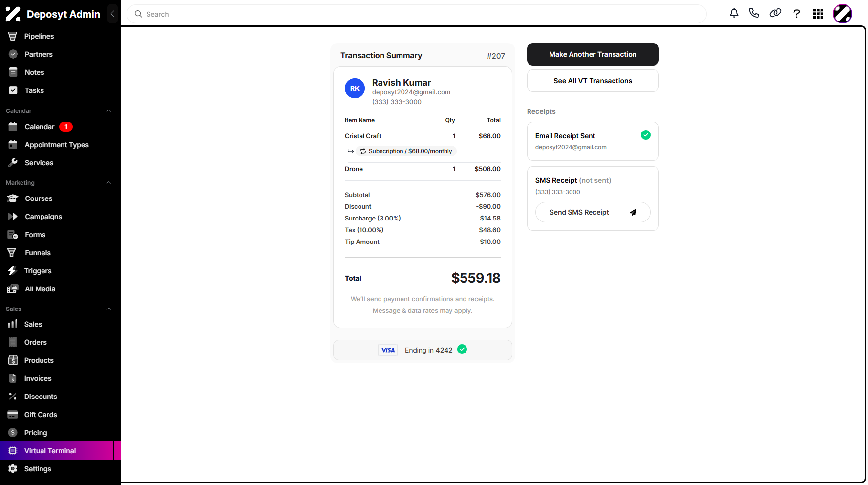Viewport: 868px width, 485px height.
Task: Click the Subscription / $68.00/monthly tag
Action: 406,151
